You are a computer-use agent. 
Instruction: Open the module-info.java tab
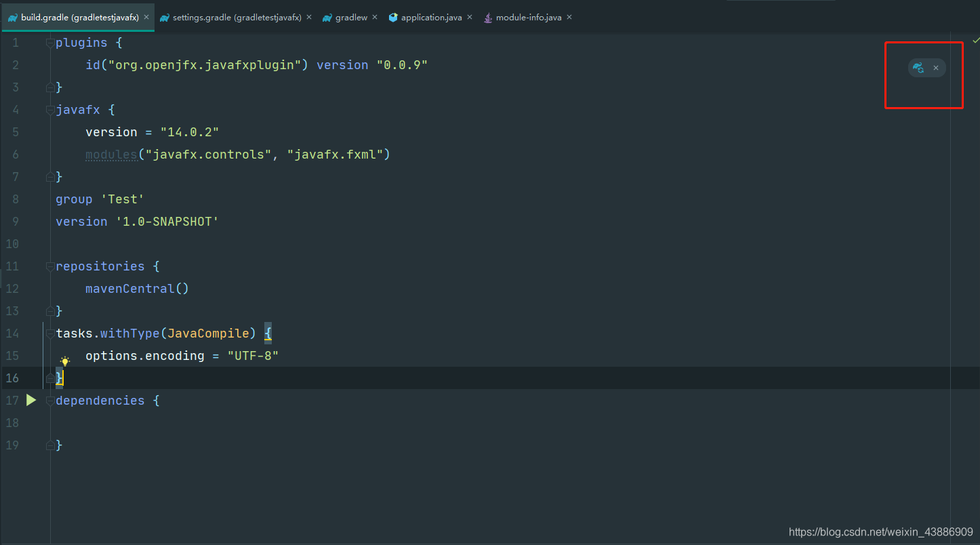click(529, 18)
